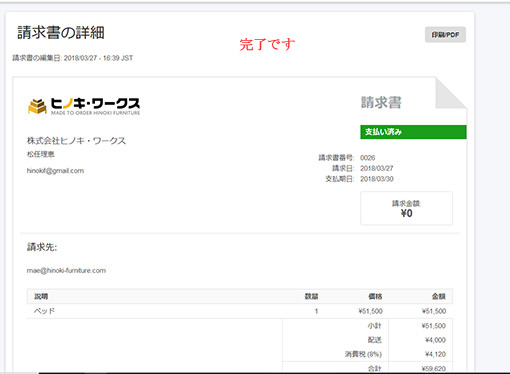The height and width of the screenshot is (374, 510).
Task: Click the 小計 label
Action: 375,326
